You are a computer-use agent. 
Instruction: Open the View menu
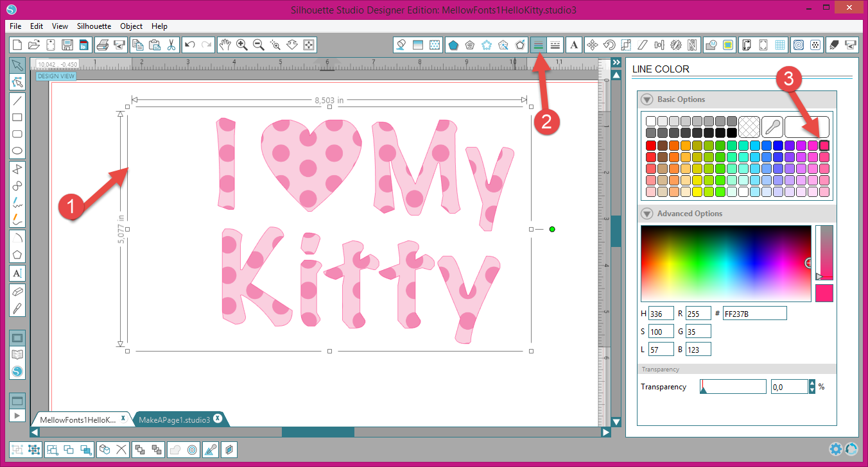click(x=60, y=26)
